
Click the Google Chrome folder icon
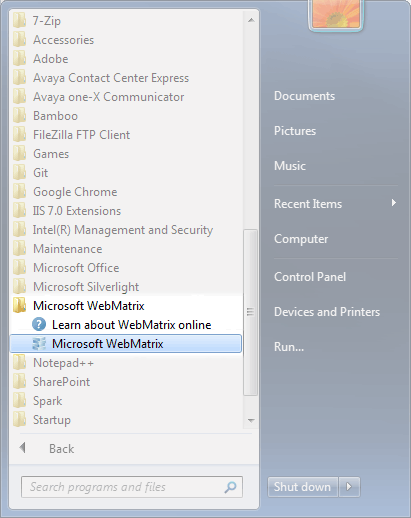point(19,192)
